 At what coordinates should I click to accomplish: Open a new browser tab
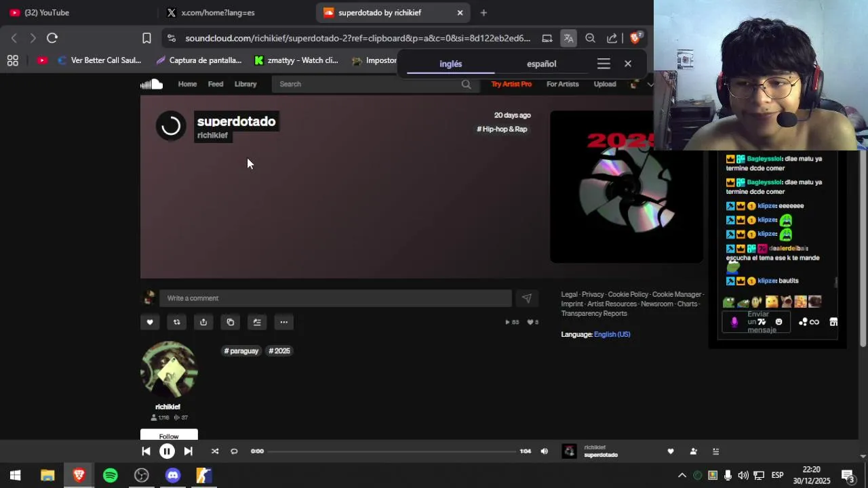484,12
